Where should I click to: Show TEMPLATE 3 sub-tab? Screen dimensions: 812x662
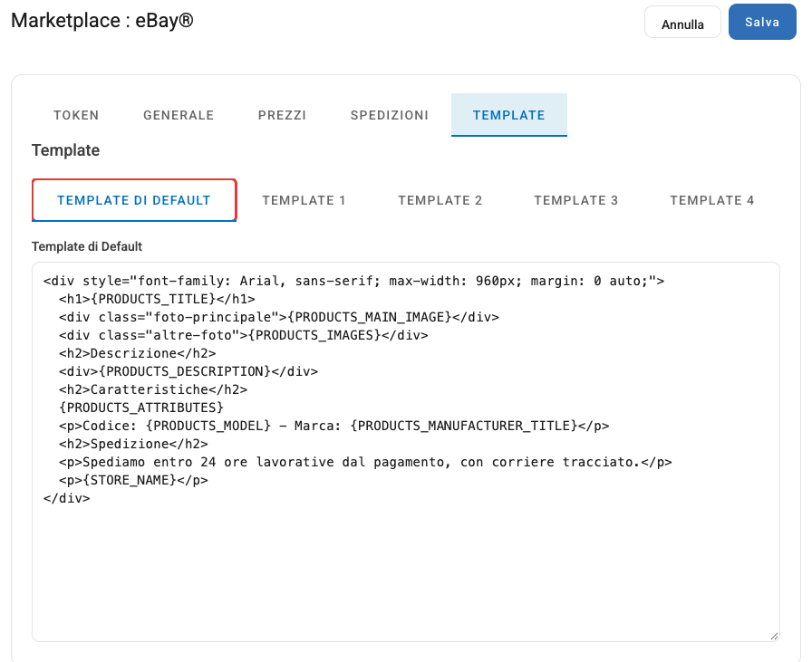[575, 200]
